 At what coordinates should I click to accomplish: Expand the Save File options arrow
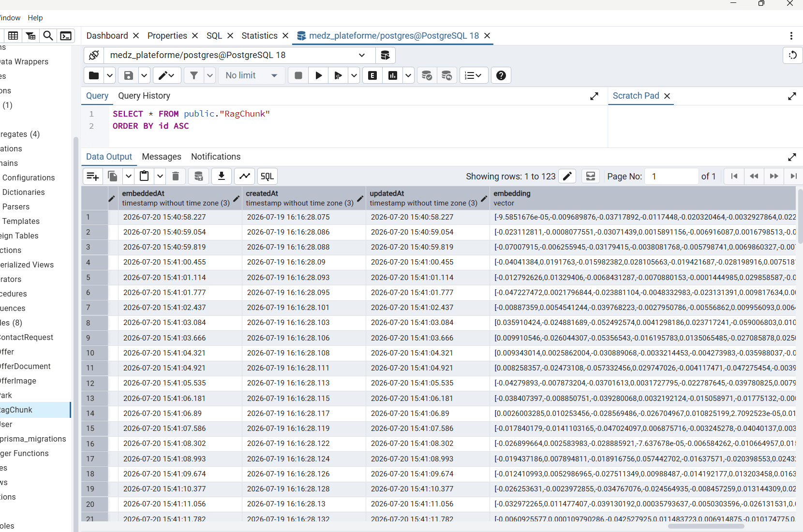pyautogui.click(x=144, y=75)
